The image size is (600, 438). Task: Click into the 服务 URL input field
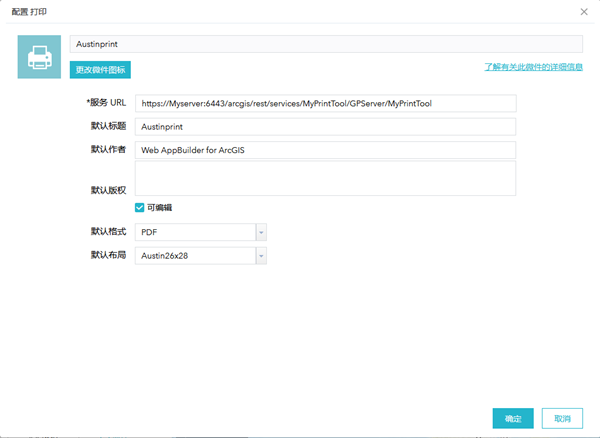coord(326,103)
